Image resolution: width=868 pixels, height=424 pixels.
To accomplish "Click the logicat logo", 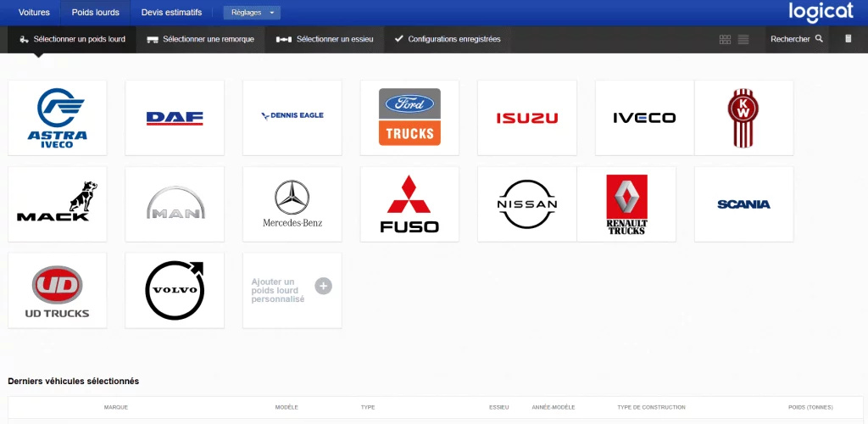I will coord(821,13).
